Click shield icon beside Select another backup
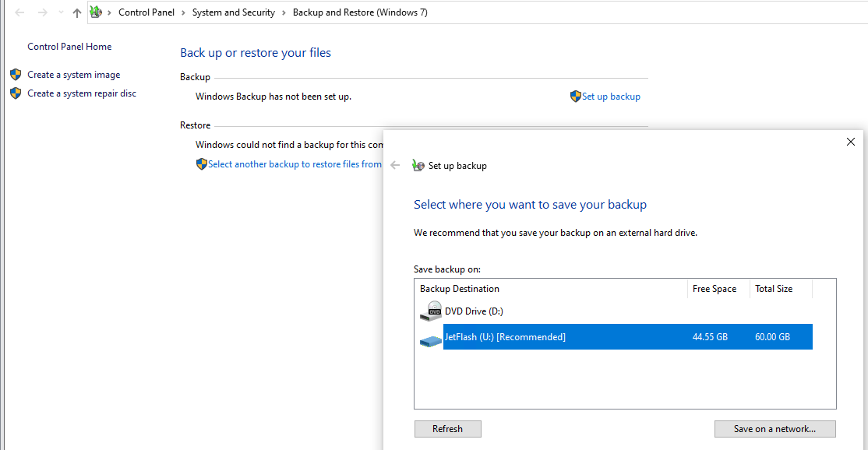868x450 pixels. point(202,164)
